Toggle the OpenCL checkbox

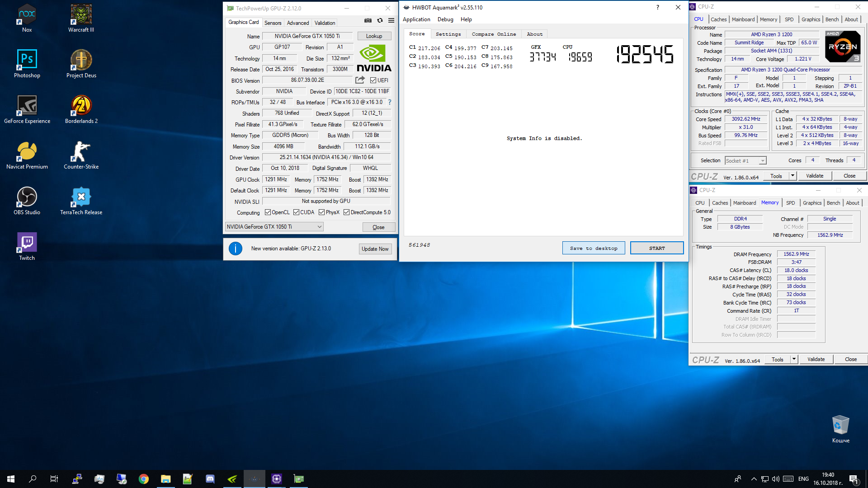point(268,212)
